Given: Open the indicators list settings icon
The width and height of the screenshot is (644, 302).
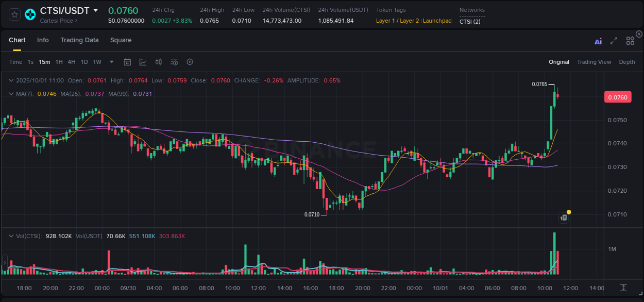Looking at the screenshot, I should pos(174,61).
